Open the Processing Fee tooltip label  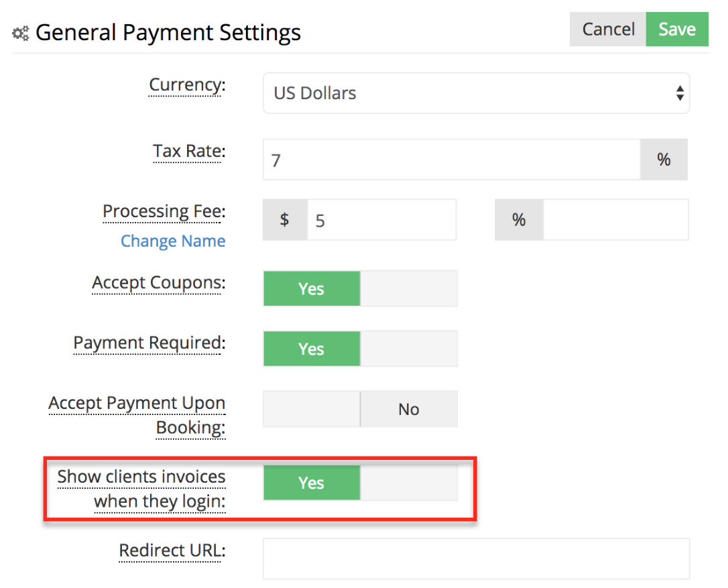pyautogui.click(x=163, y=211)
